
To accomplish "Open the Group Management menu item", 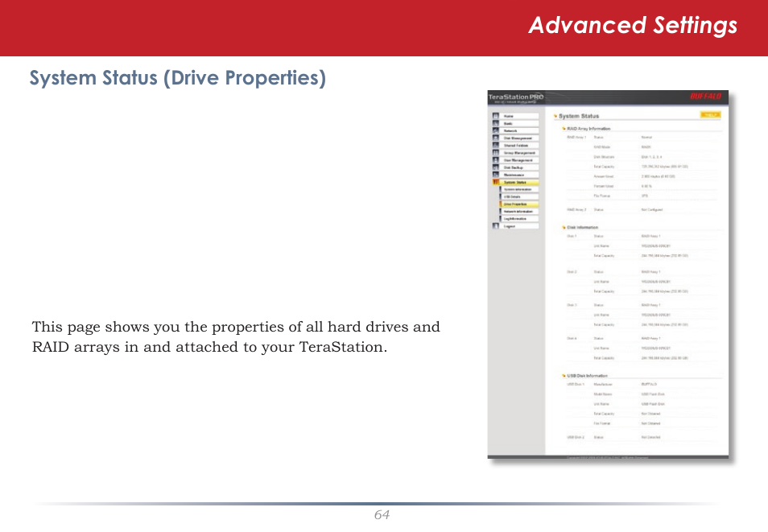I will point(519,153).
